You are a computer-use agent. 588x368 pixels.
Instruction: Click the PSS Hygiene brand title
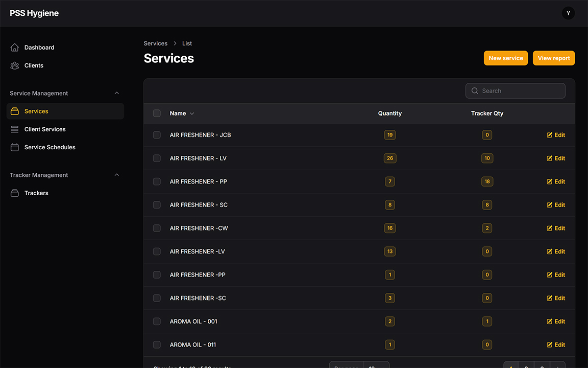point(34,13)
